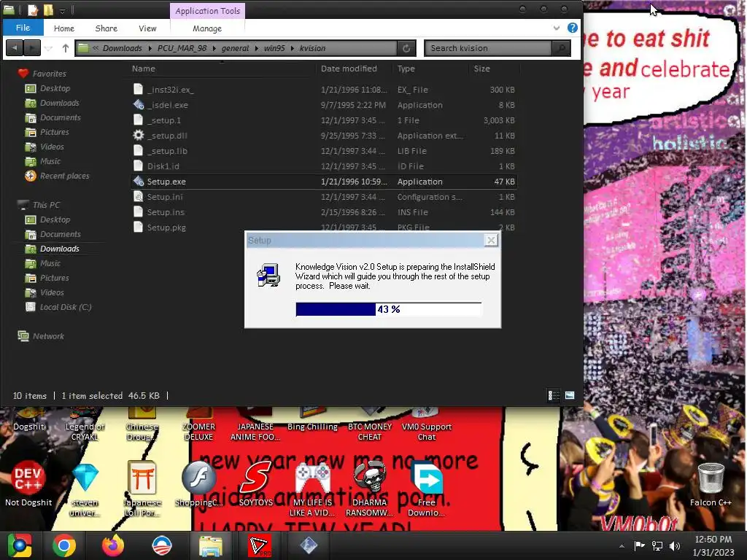Image resolution: width=747 pixels, height=560 pixels.
Task: Select the _isdel.exe application
Action: click(323, 105)
